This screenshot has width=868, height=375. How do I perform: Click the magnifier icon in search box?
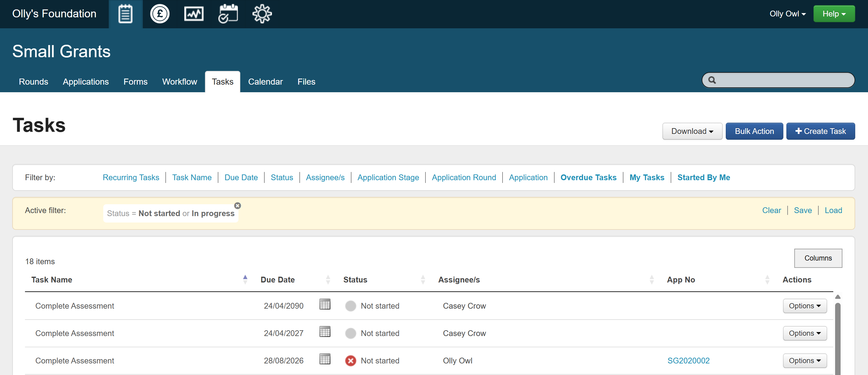pos(712,80)
